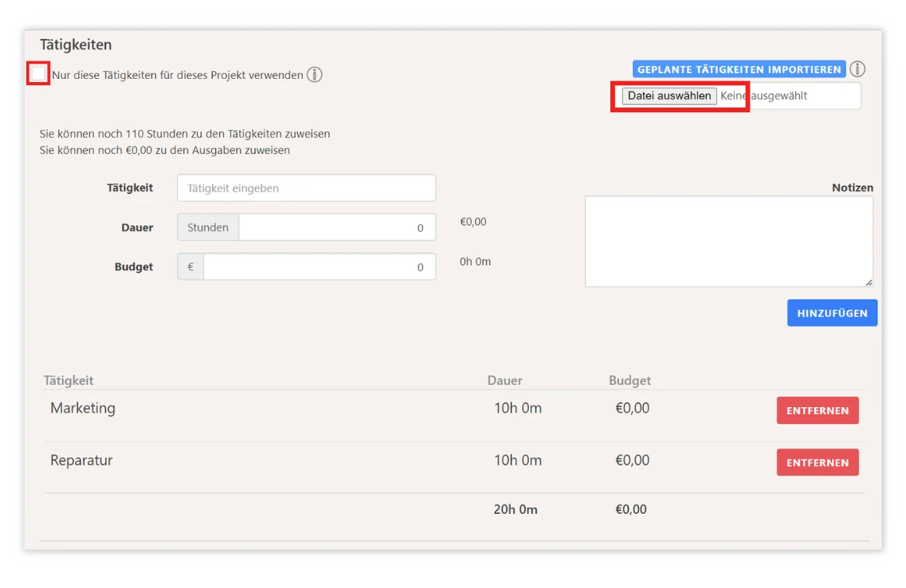This screenshot has width=906, height=588.
Task: Click the 'Geplante Tätigkeiten importieren' button
Action: 739,69
